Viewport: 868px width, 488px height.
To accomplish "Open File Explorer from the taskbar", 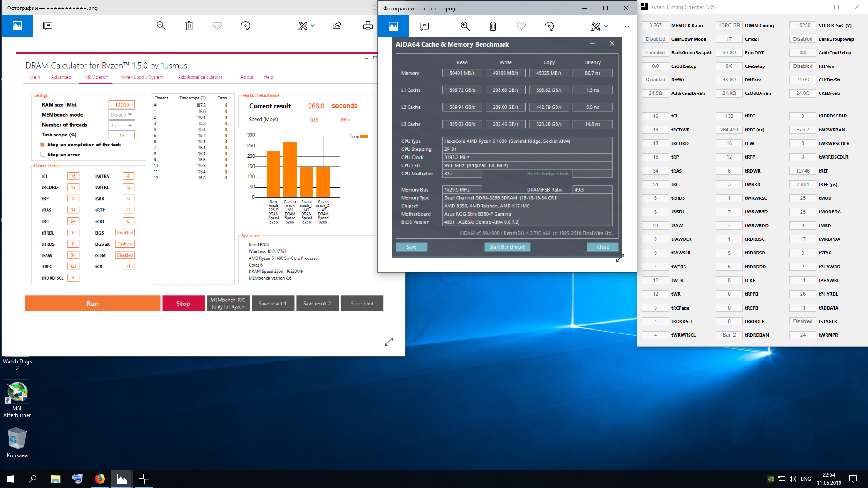I will tap(55, 479).
